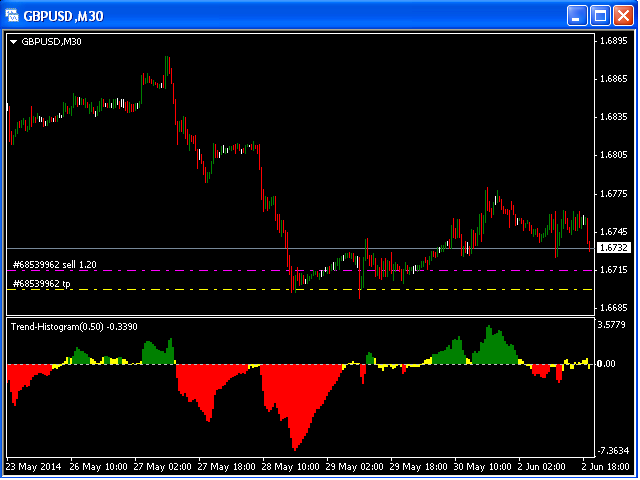The height and width of the screenshot is (480, 640).
Task: Click price scale value 1.6715
Action: click(x=614, y=270)
